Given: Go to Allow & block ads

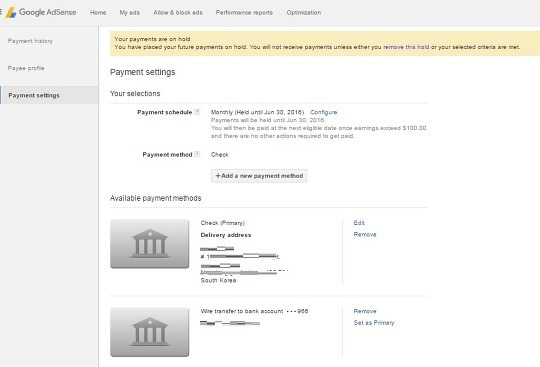Looking at the screenshot, I should pos(178,12).
